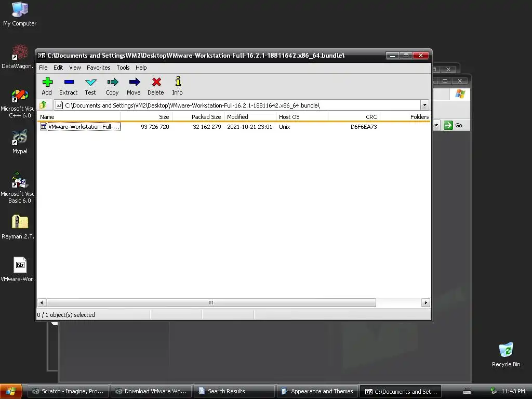The image size is (532, 399).
Task: Click the size value 93 726 720
Action: coord(155,127)
